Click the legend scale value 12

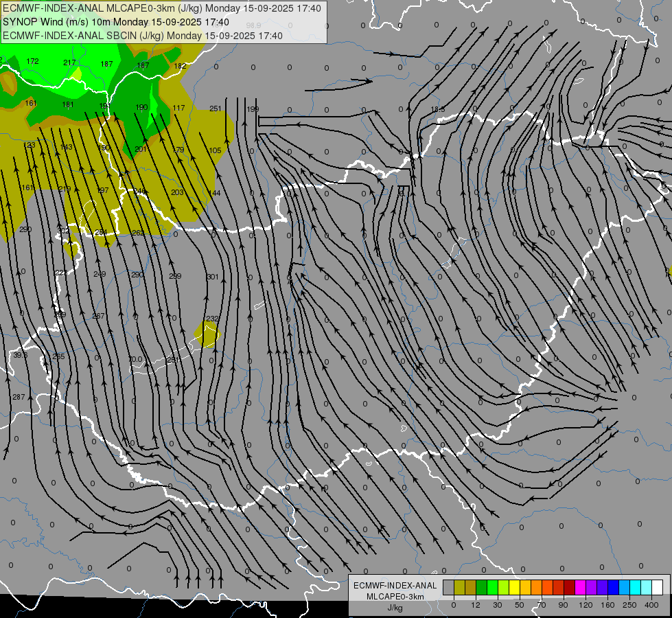point(476,605)
